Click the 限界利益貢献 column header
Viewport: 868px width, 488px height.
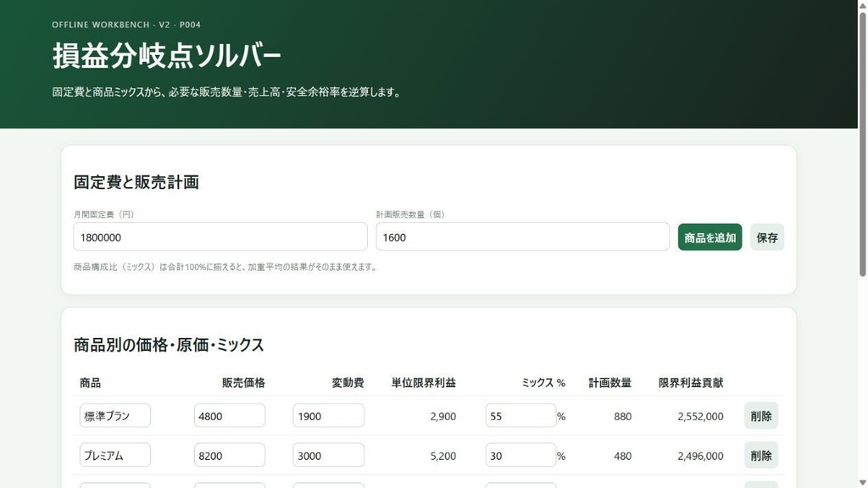pos(691,383)
